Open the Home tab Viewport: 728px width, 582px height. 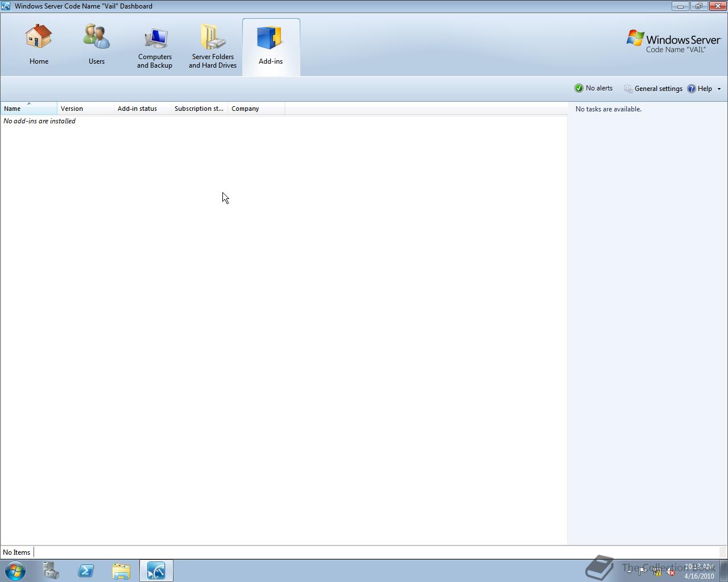[39, 47]
